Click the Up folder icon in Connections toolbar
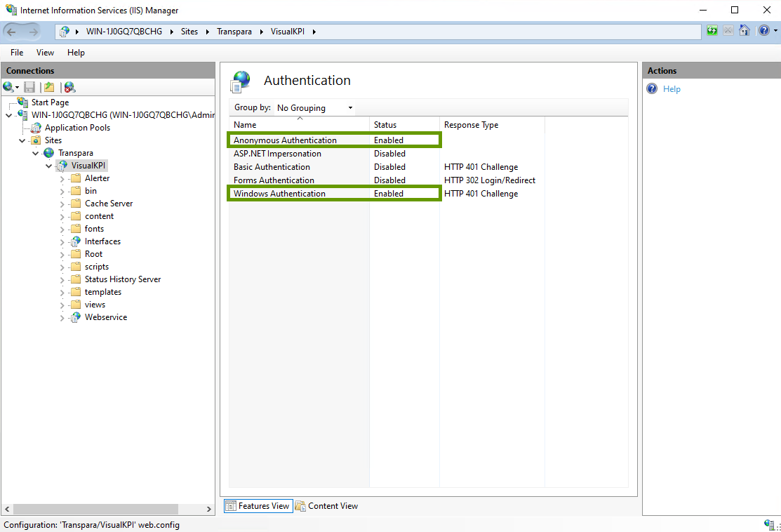Screen dimensions: 781x532 click(49, 87)
